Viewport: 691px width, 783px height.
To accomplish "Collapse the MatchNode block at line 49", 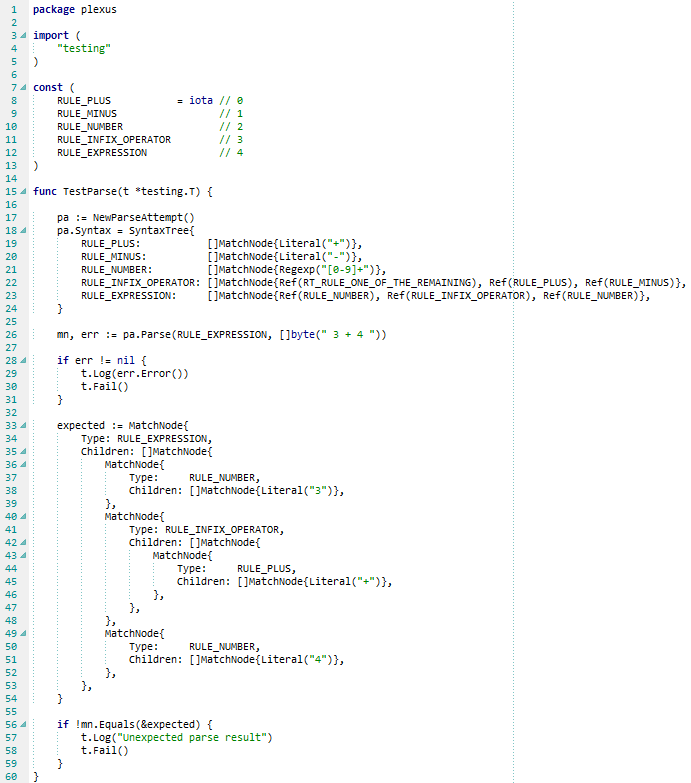I will (23, 634).
